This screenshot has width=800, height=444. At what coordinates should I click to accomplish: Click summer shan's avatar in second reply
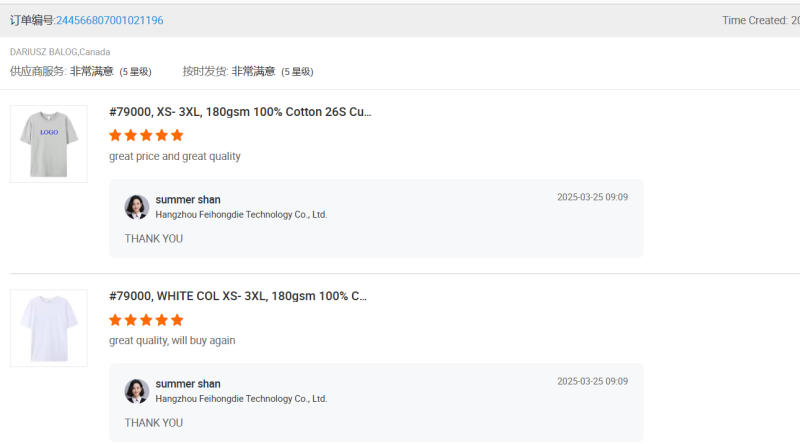[x=136, y=391]
